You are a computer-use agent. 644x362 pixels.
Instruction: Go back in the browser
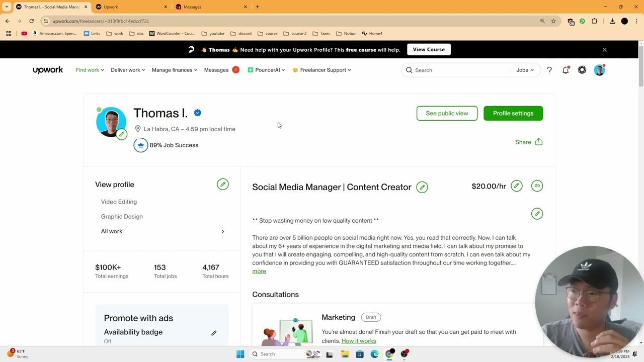(8, 21)
